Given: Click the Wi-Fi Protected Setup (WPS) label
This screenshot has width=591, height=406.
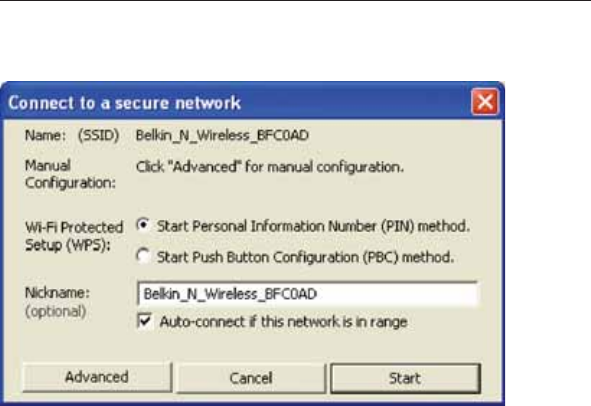Looking at the screenshot, I should pos(74,236).
